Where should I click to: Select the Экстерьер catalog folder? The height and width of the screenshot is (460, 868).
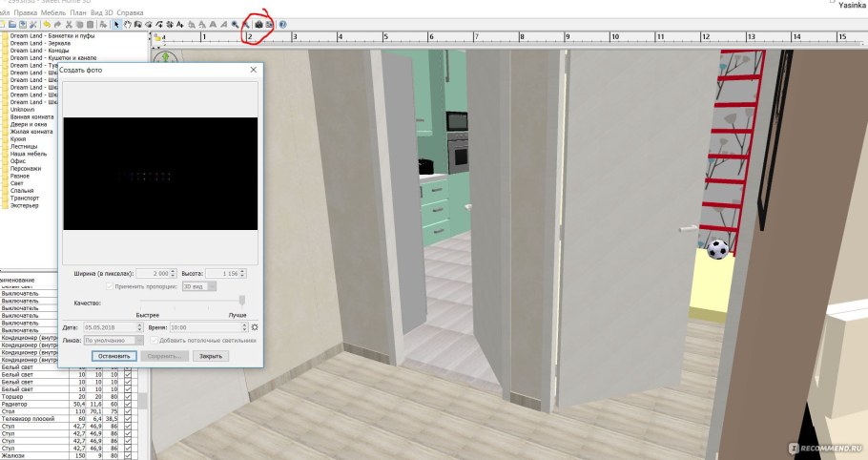(x=25, y=205)
